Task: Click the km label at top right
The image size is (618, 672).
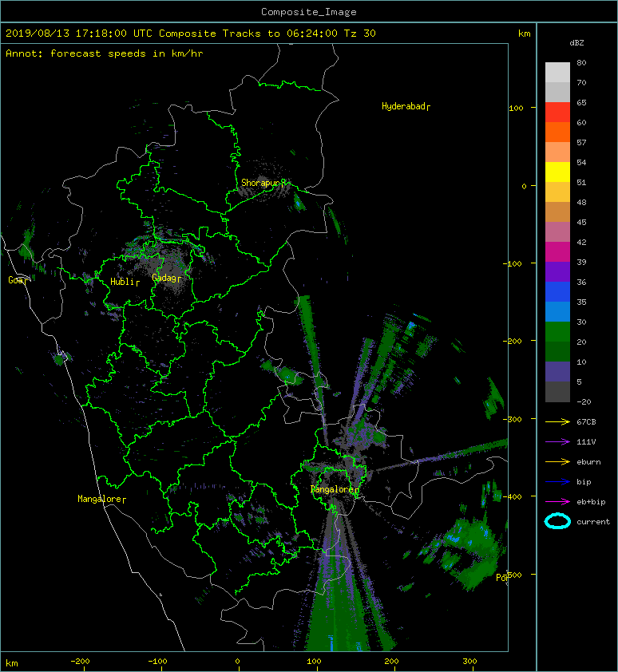Action: [x=524, y=34]
